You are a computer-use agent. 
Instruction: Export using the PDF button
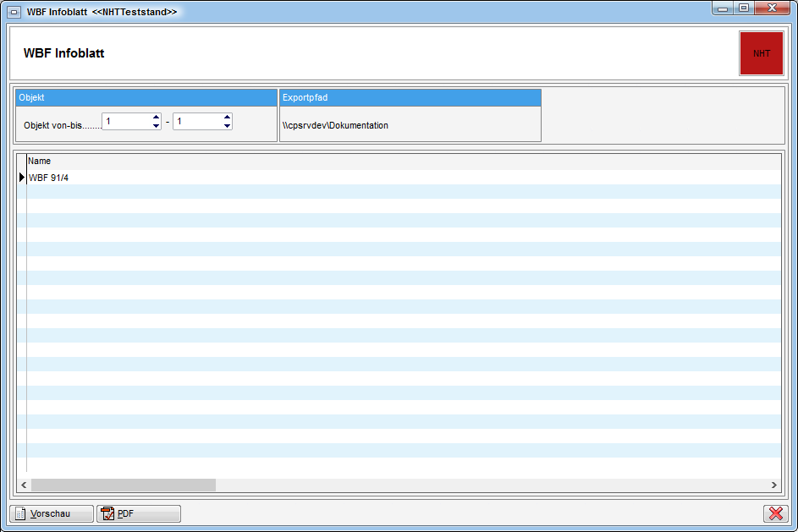[x=139, y=513]
